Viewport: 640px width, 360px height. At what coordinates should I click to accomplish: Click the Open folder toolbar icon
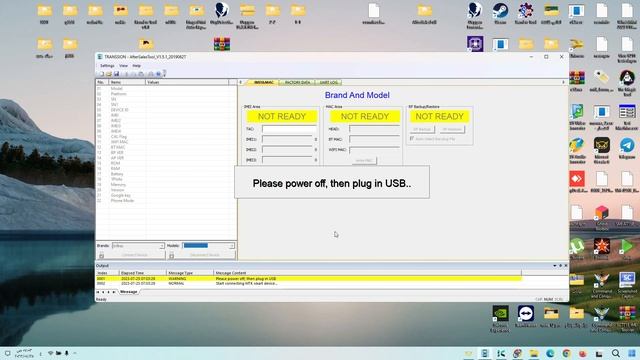pos(109,74)
